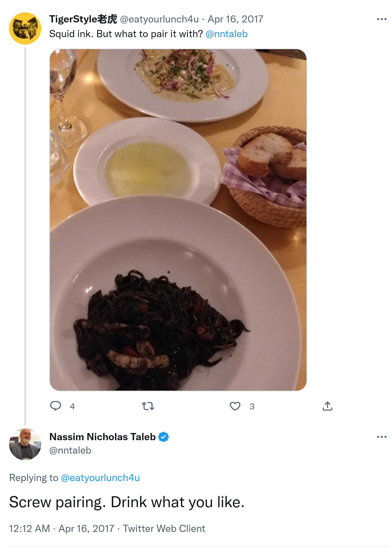Click the reply speech bubble icon
This screenshot has height=548, width=392.
click(56, 406)
